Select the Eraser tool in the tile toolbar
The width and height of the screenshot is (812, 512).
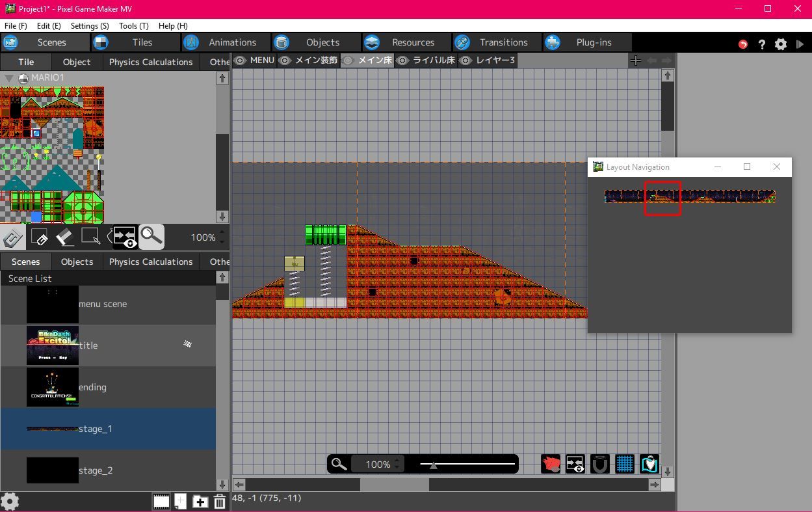(x=64, y=237)
